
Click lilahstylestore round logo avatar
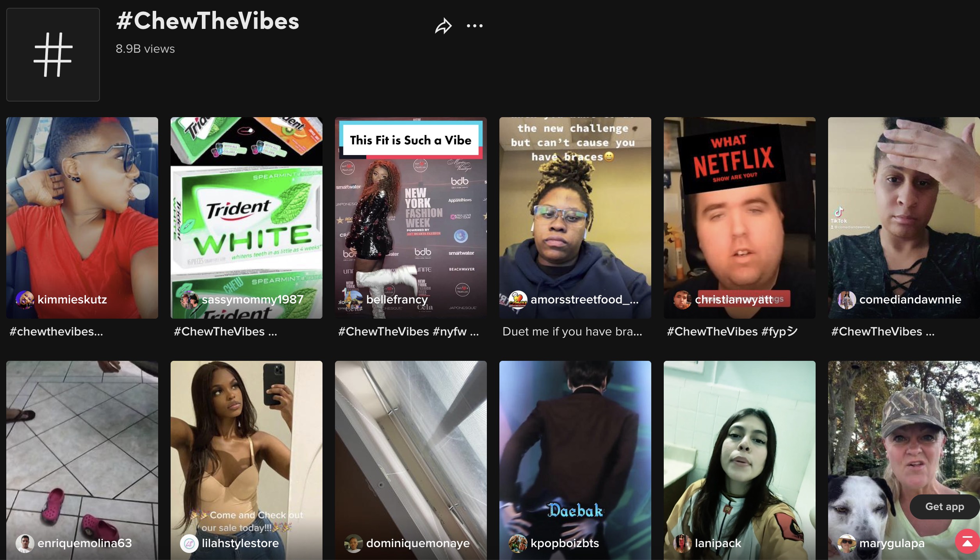(189, 543)
